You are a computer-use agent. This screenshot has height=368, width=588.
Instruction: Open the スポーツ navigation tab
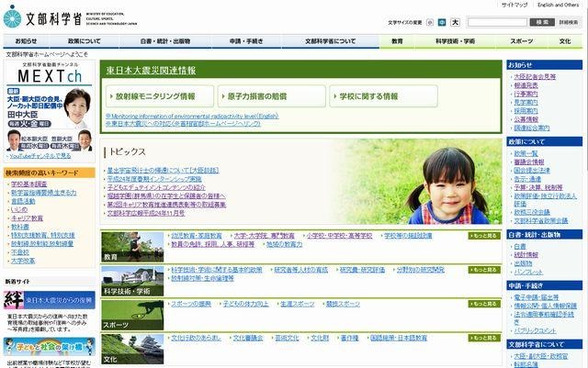point(521,41)
